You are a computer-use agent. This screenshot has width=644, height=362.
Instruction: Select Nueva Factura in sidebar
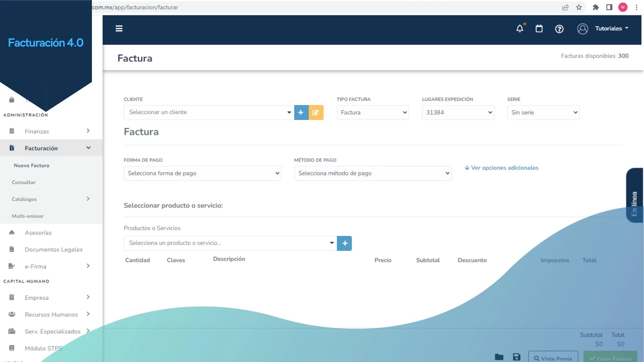click(x=32, y=166)
